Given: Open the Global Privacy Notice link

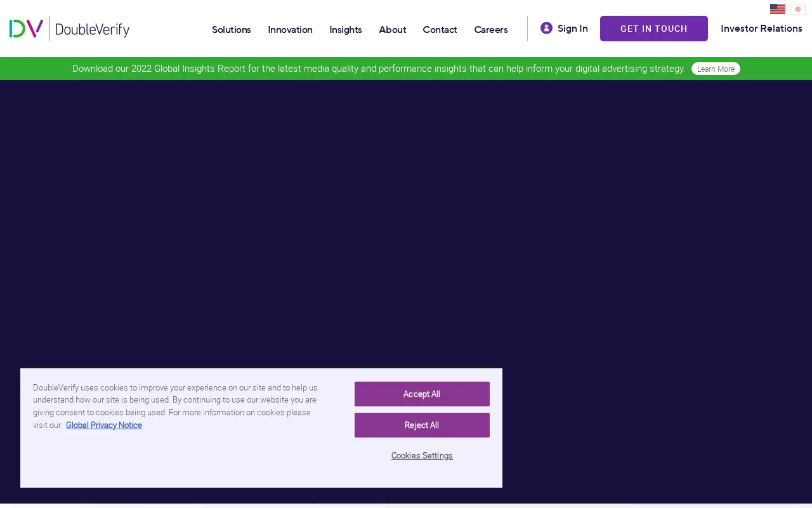Looking at the screenshot, I should click(104, 425).
